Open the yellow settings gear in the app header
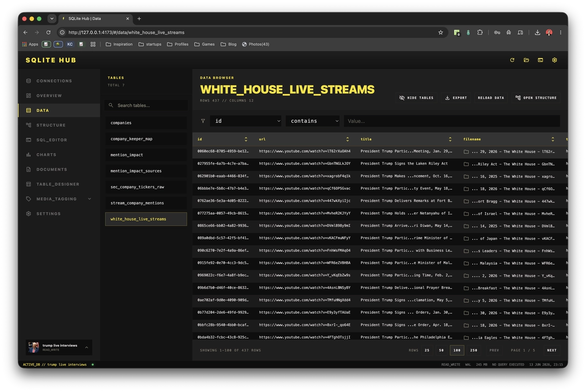The width and height of the screenshot is (586, 392). (x=555, y=60)
